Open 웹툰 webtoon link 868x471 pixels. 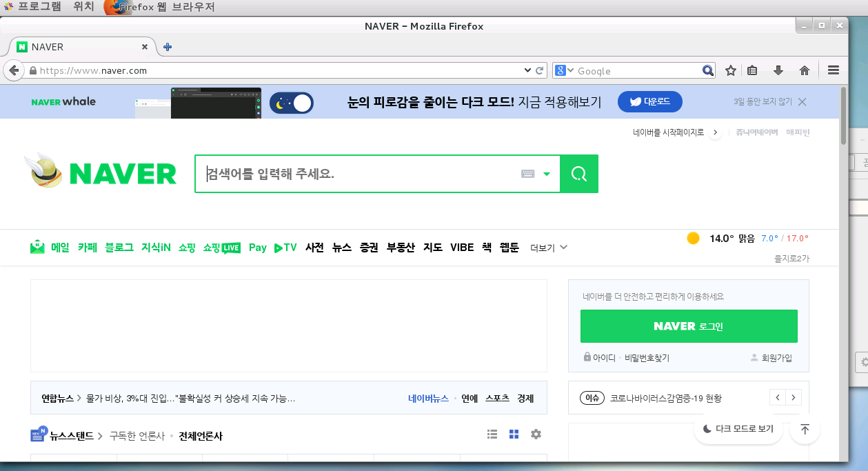tap(509, 248)
